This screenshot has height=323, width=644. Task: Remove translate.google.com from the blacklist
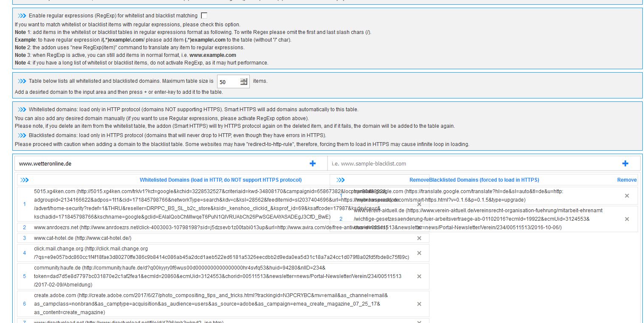(x=627, y=196)
